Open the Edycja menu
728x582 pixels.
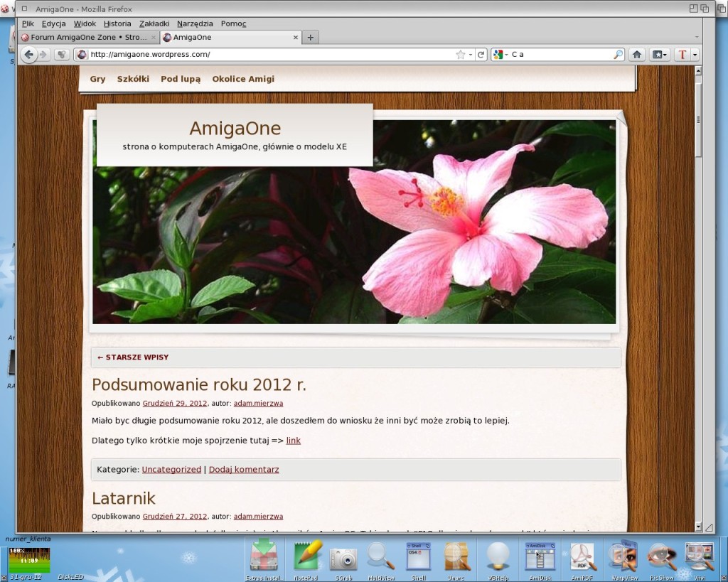53,23
